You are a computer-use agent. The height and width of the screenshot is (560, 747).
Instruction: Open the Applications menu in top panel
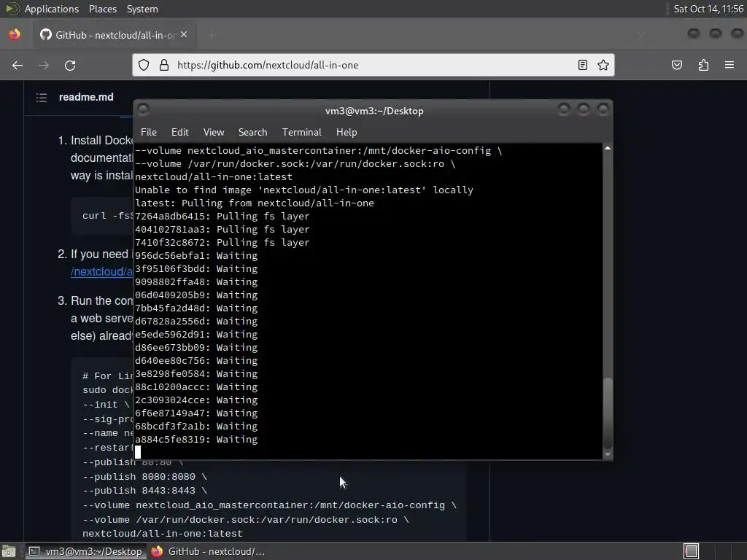(52, 9)
